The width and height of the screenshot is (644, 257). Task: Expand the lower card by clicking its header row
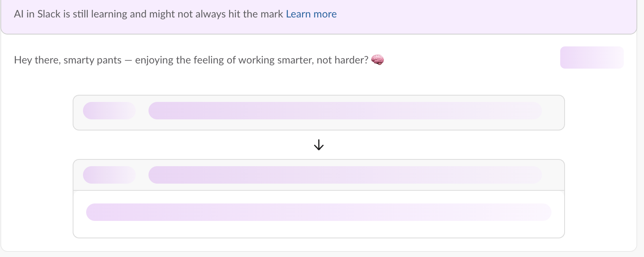318,175
